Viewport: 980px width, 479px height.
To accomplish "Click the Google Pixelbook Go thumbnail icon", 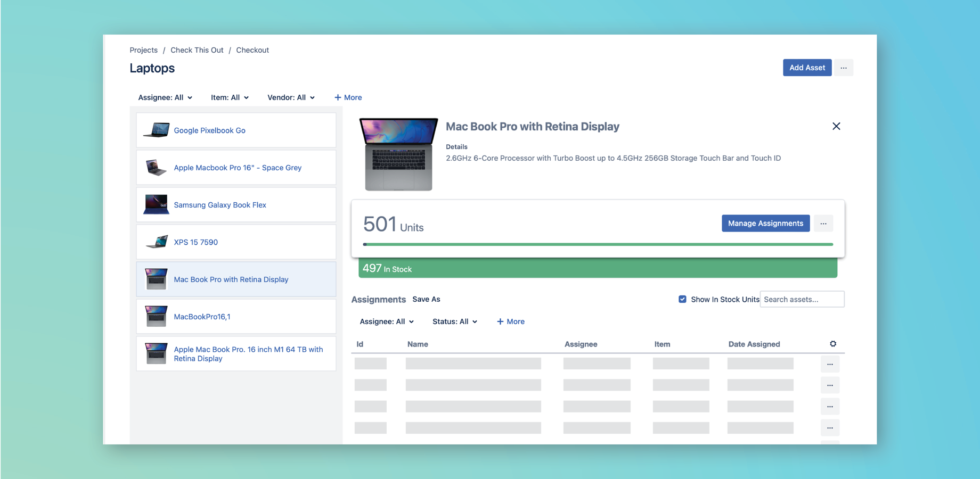I will tap(156, 130).
